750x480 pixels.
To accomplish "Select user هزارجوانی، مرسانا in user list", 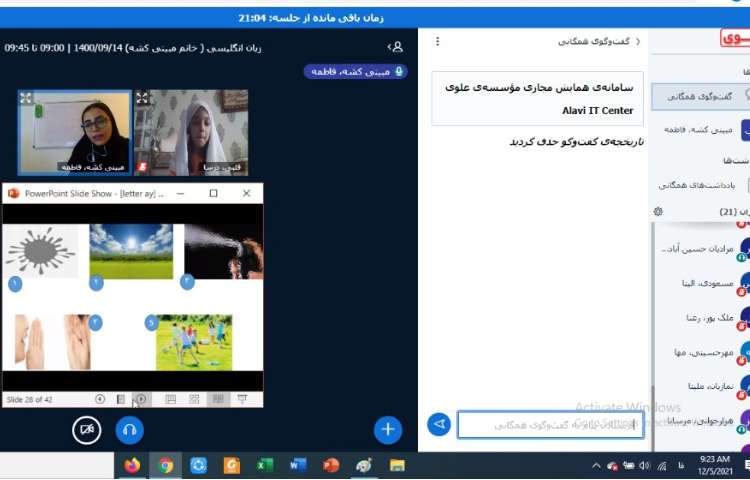I will coord(700,421).
